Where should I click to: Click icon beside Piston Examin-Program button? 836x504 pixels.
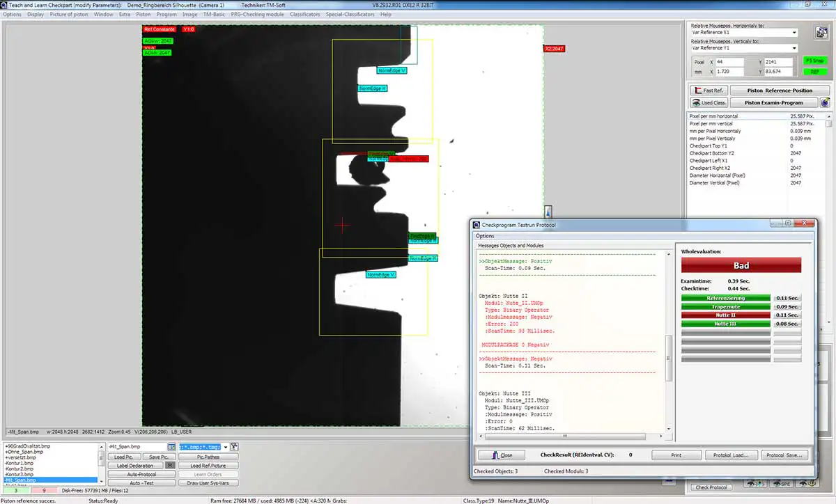[825, 102]
